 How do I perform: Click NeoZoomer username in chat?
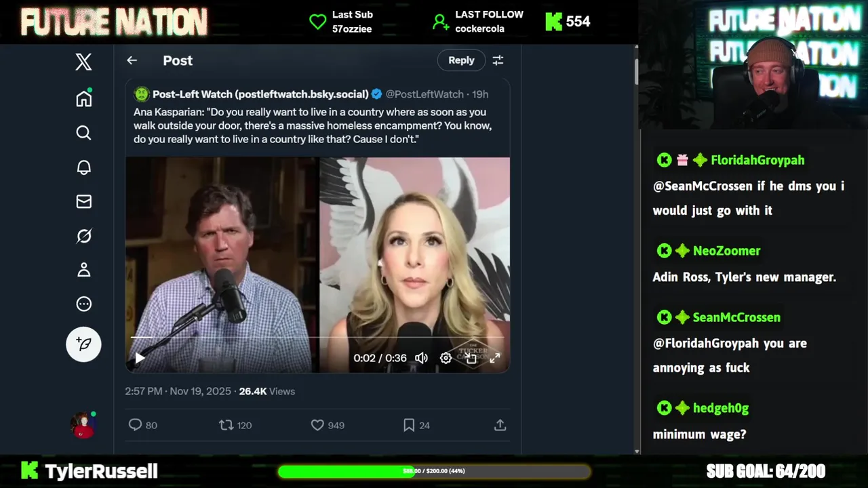point(726,251)
